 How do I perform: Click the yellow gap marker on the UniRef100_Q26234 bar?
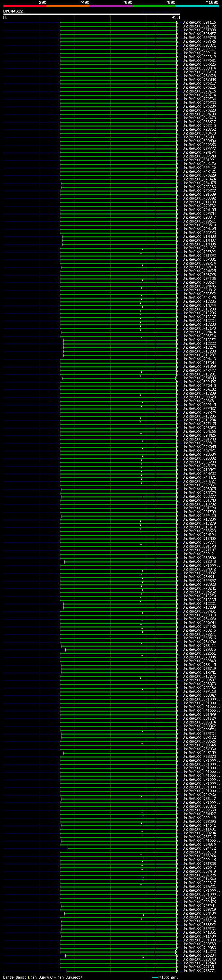click(x=143, y=957)
